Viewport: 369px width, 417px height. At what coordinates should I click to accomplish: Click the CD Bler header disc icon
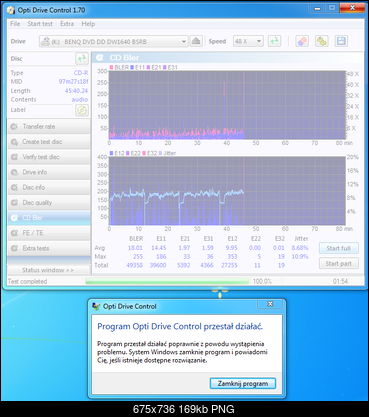tap(100, 58)
